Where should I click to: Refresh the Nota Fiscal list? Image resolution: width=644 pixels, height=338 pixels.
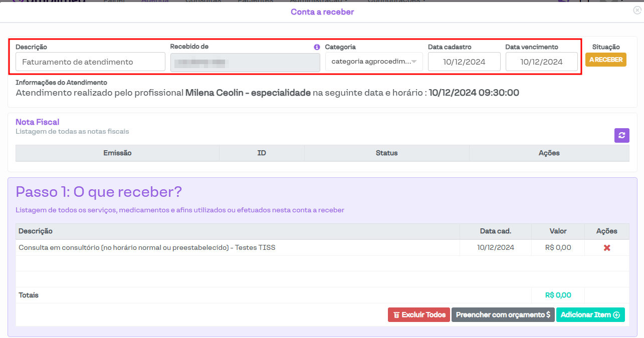(x=621, y=135)
